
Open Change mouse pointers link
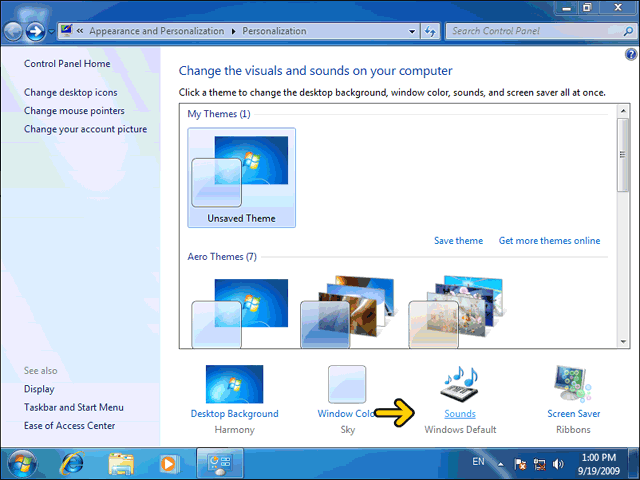coord(74,111)
